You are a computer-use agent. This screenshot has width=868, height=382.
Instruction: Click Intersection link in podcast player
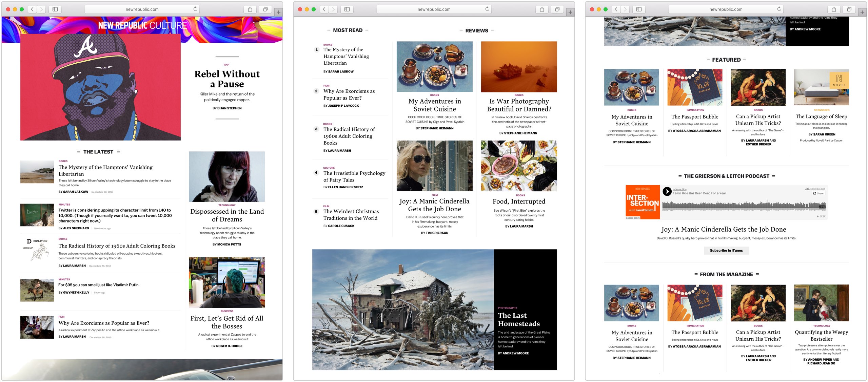679,189
